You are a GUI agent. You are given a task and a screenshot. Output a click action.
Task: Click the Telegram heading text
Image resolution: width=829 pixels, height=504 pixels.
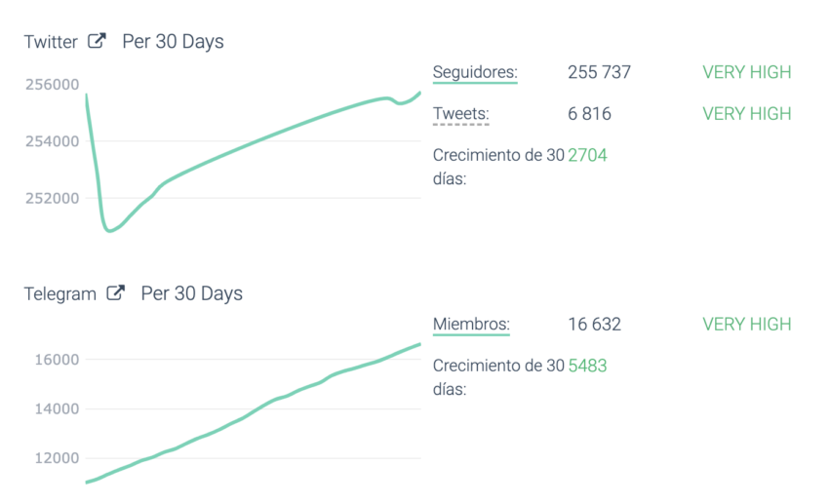tap(60, 293)
